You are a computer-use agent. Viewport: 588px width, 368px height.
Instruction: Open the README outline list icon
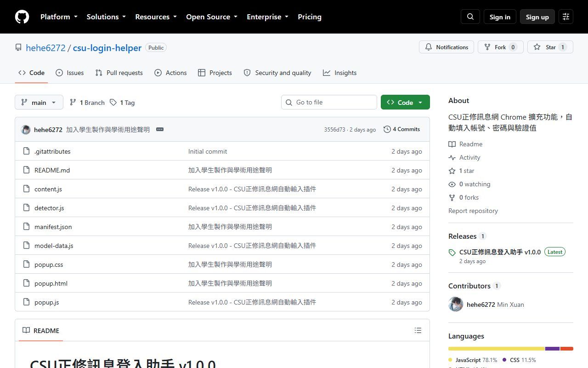[418, 330]
